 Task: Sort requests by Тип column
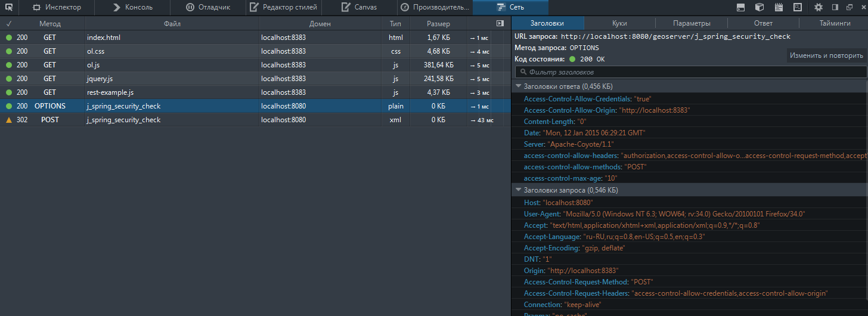pos(396,24)
